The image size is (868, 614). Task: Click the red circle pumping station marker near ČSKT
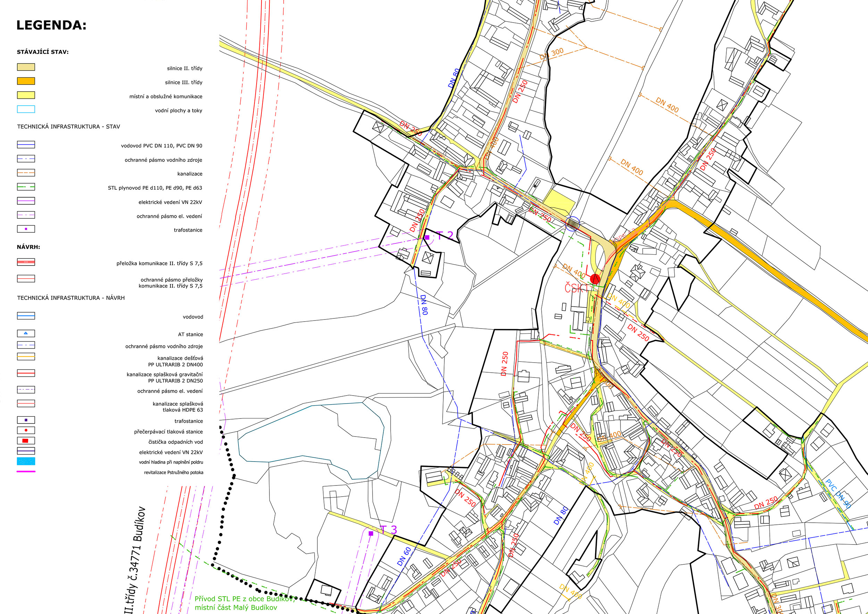595,279
